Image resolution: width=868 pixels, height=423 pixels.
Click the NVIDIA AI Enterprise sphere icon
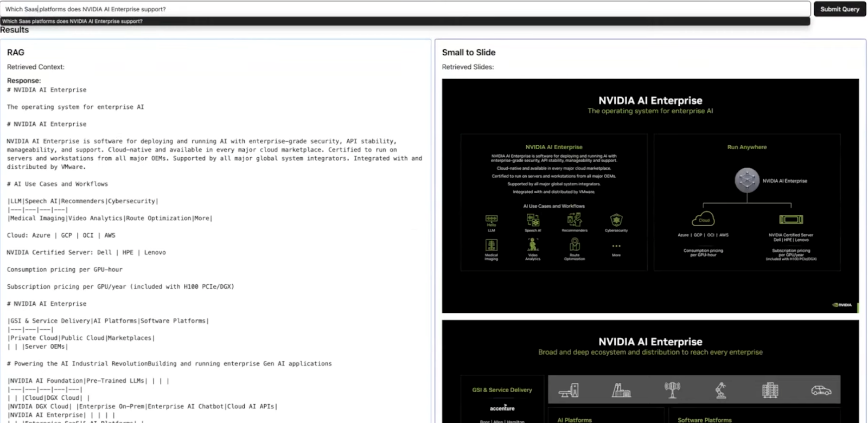747,181
